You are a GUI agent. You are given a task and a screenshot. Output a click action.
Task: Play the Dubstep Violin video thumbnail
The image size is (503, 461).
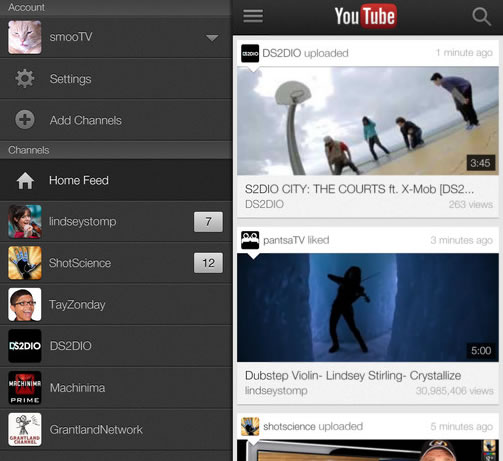pos(368,307)
